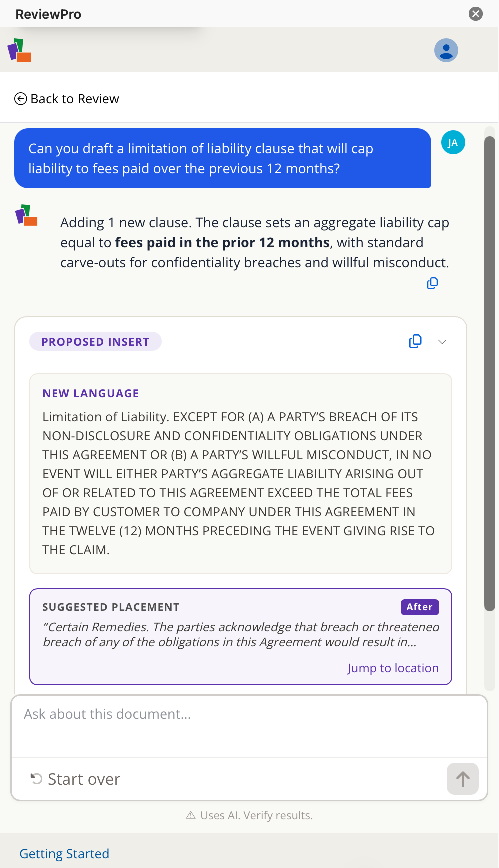Click the Suggested Placement quote preview
The image size is (499, 868).
pyautogui.click(x=241, y=634)
